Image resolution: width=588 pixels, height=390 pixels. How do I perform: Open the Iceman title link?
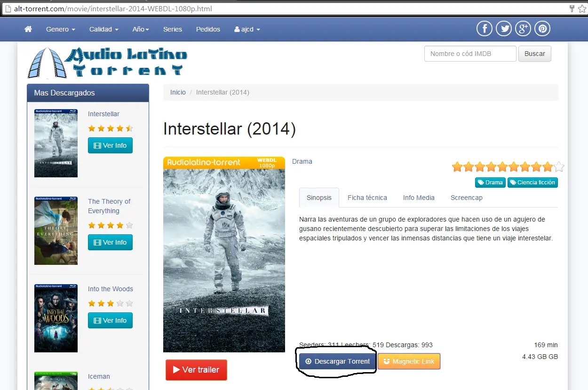[99, 376]
